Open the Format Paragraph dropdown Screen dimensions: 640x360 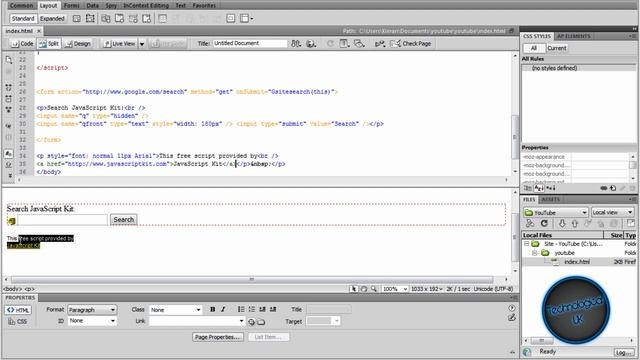92,310
